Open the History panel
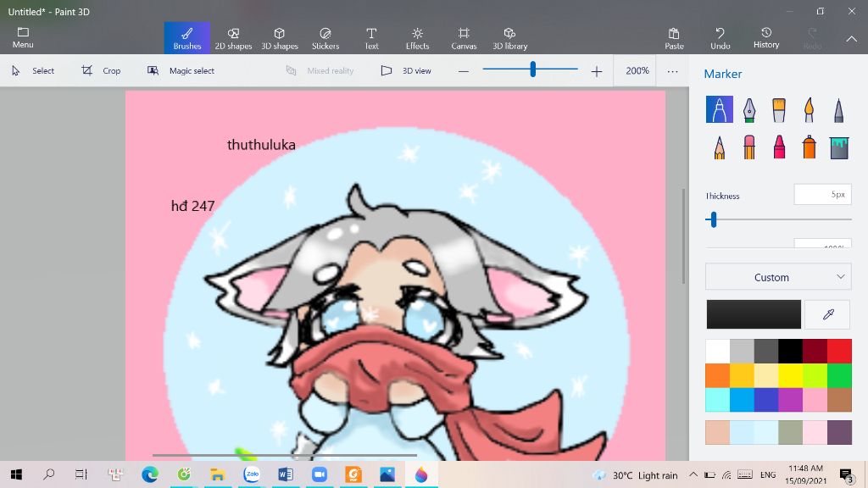The image size is (868, 488). tap(766, 38)
